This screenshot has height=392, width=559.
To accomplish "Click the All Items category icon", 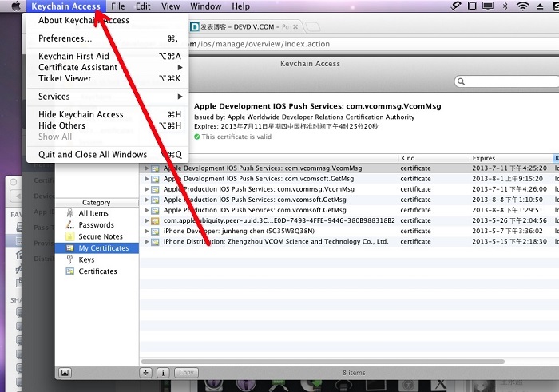I will [x=70, y=213].
